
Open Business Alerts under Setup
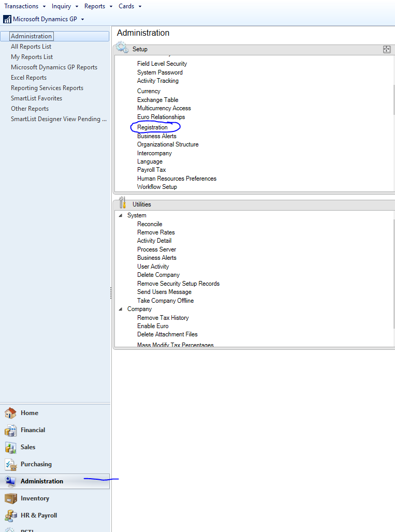[157, 136]
